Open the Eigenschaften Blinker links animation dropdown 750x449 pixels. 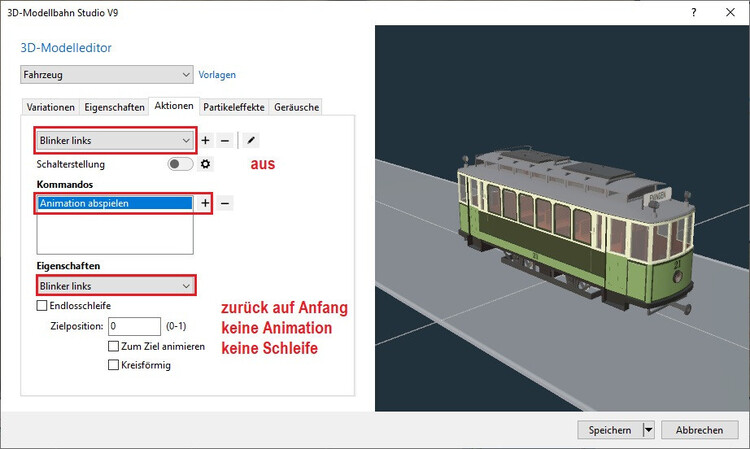pyautogui.click(x=115, y=286)
